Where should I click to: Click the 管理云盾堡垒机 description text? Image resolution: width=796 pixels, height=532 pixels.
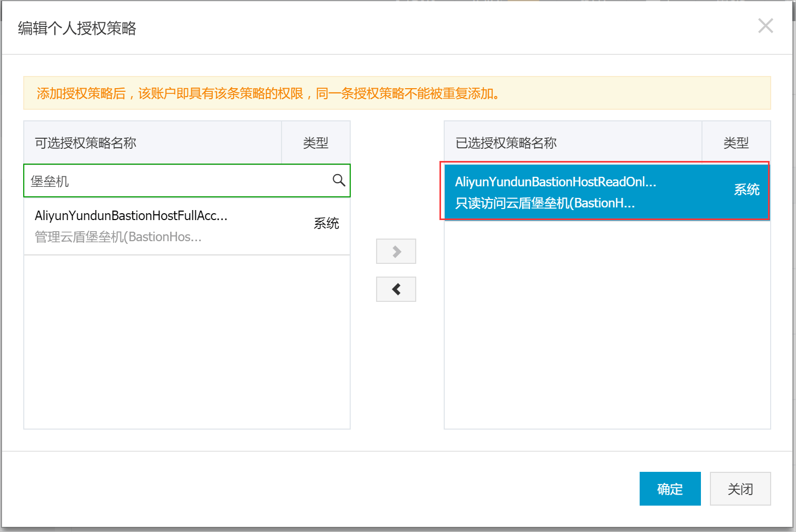click(118, 237)
